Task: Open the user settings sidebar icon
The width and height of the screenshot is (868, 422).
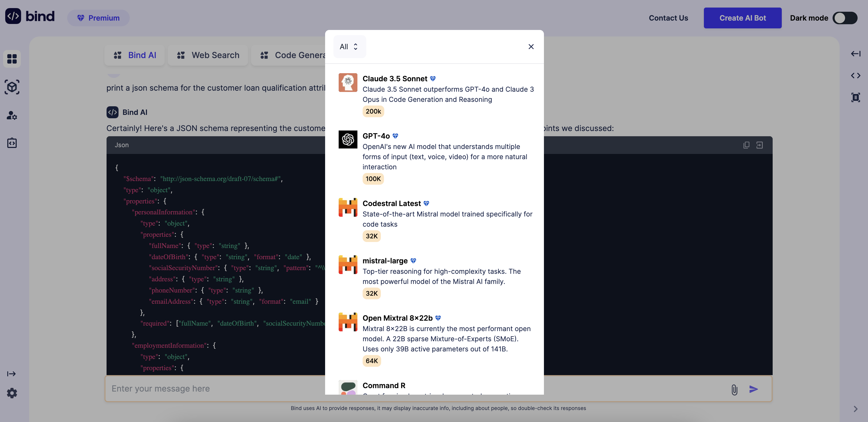Action: (12, 115)
